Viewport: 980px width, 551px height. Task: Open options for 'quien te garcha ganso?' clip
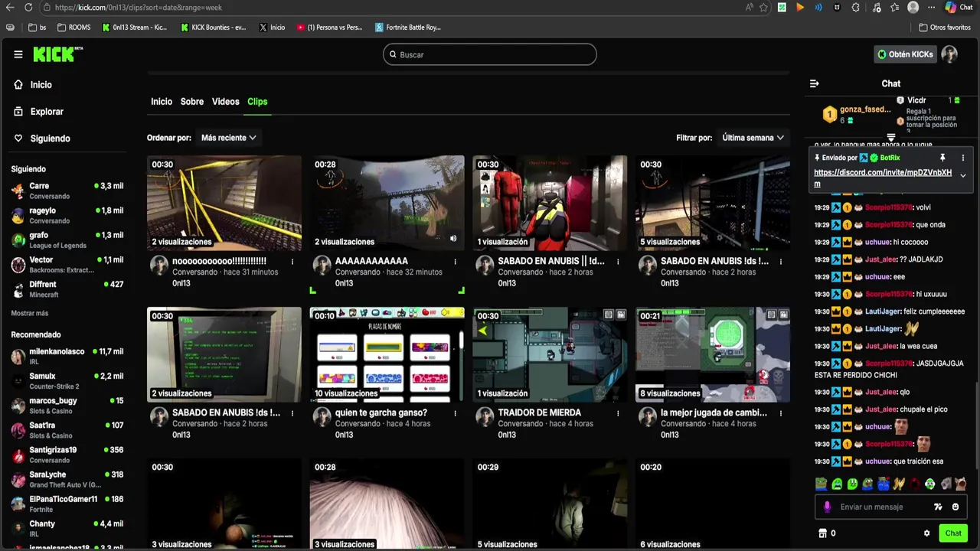click(456, 413)
